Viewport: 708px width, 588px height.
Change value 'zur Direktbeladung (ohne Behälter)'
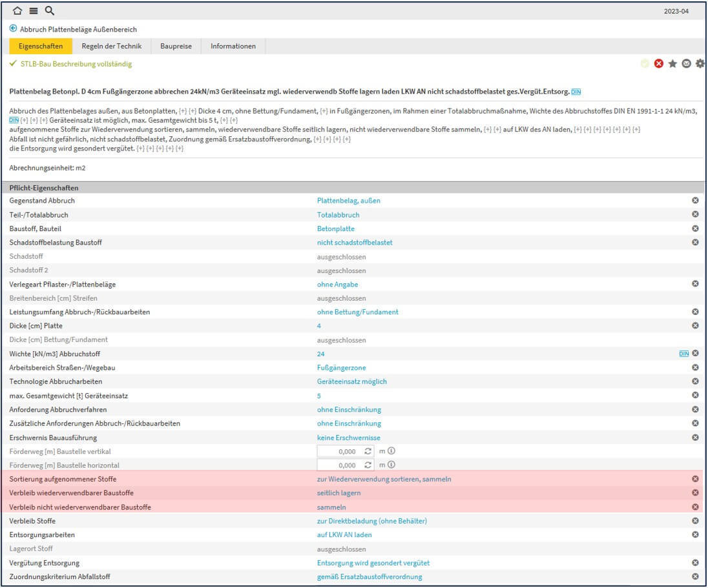pos(372,522)
